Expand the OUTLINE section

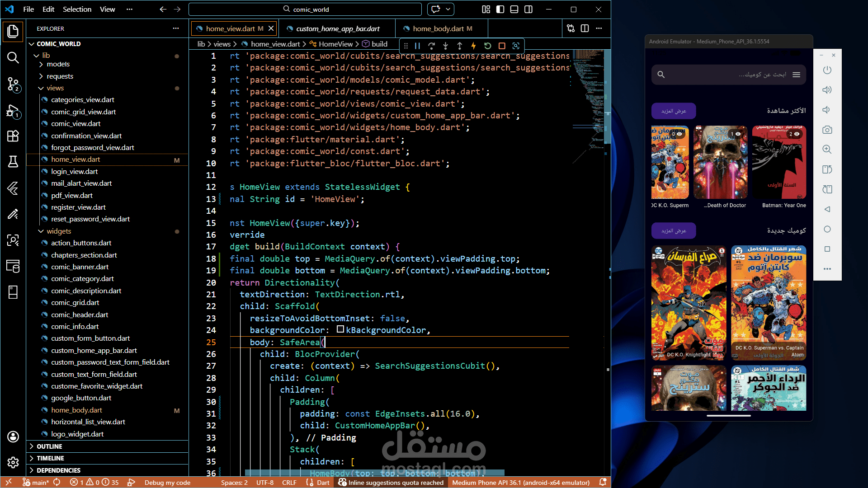[x=49, y=446]
